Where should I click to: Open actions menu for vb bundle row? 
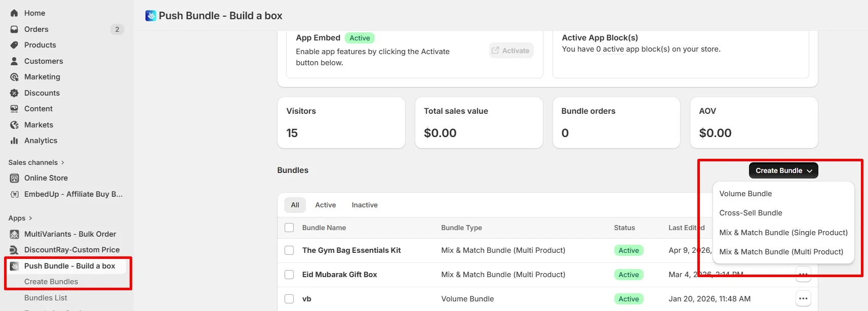(803, 299)
